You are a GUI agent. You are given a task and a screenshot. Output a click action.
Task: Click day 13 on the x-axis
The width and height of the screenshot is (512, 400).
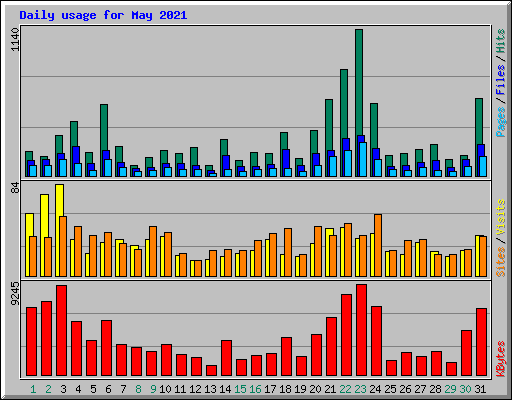(x=210, y=389)
